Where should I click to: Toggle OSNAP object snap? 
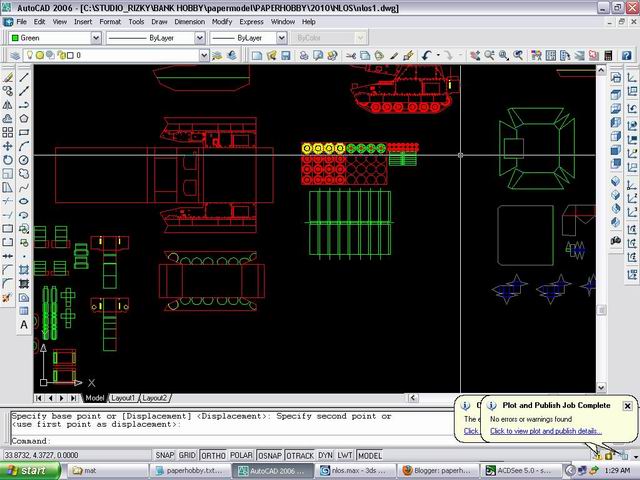click(270, 455)
